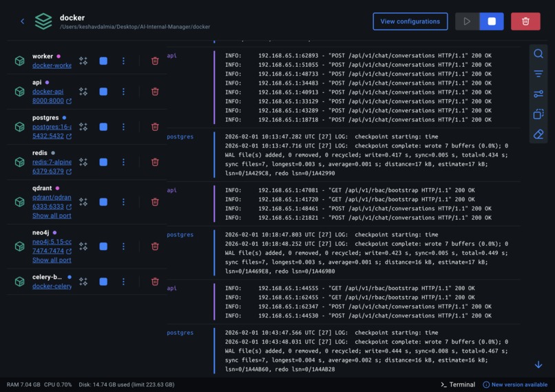Viewport: 555px width, 392px height.
Task: Open View configurations
Action: click(x=410, y=21)
